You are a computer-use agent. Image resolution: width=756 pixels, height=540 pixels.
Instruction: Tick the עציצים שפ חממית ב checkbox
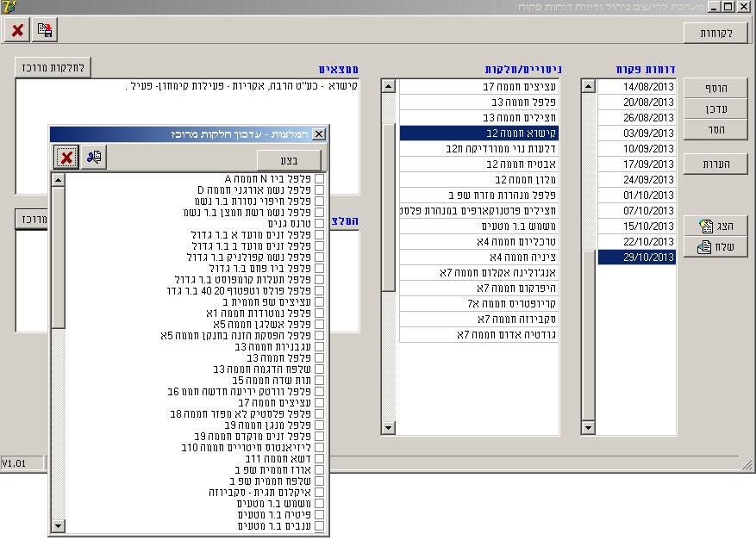click(319, 302)
